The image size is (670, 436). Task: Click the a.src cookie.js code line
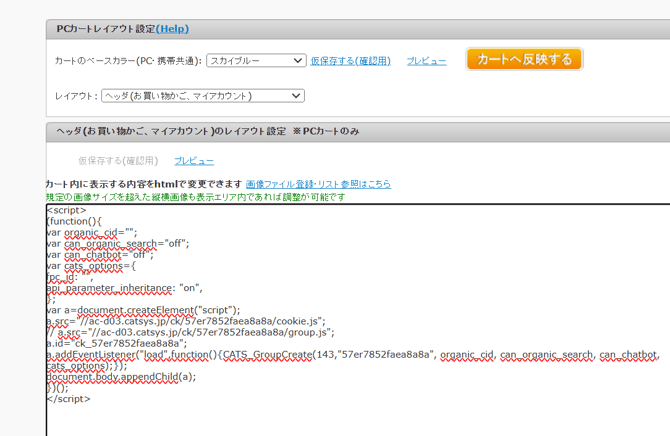pyautogui.click(x=186, y=321)
